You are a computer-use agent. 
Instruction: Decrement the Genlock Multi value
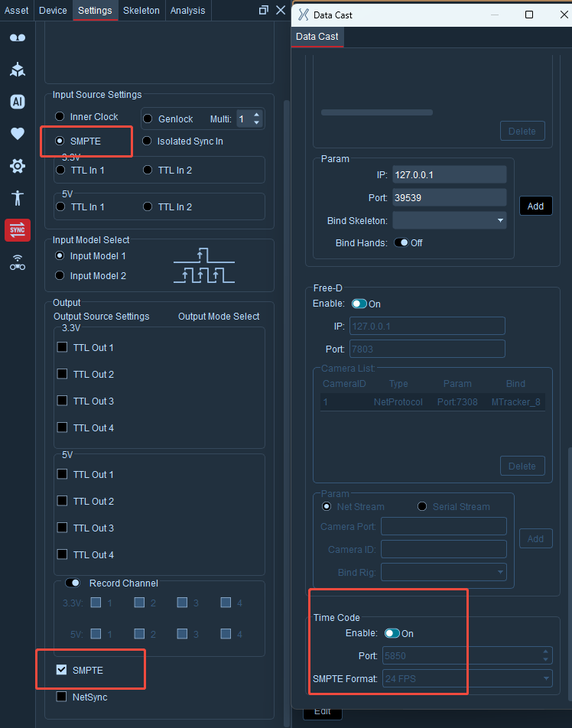tap(257, 123)
